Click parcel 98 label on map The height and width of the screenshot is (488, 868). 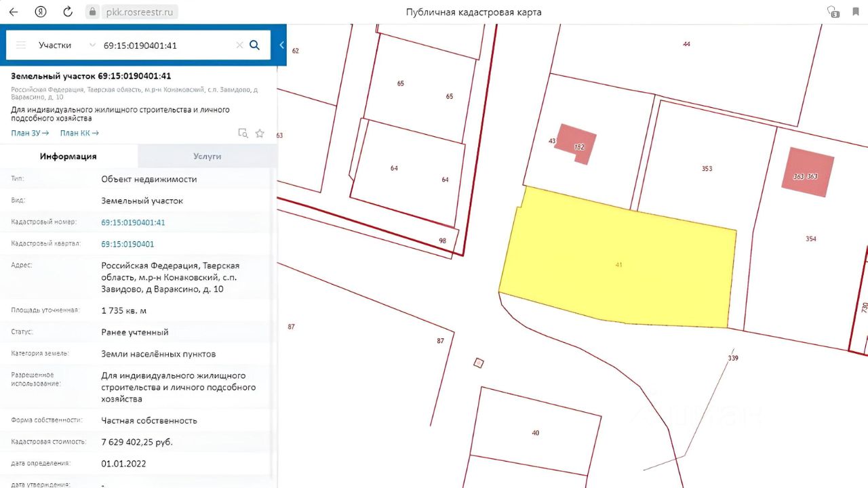coord(442,241)
